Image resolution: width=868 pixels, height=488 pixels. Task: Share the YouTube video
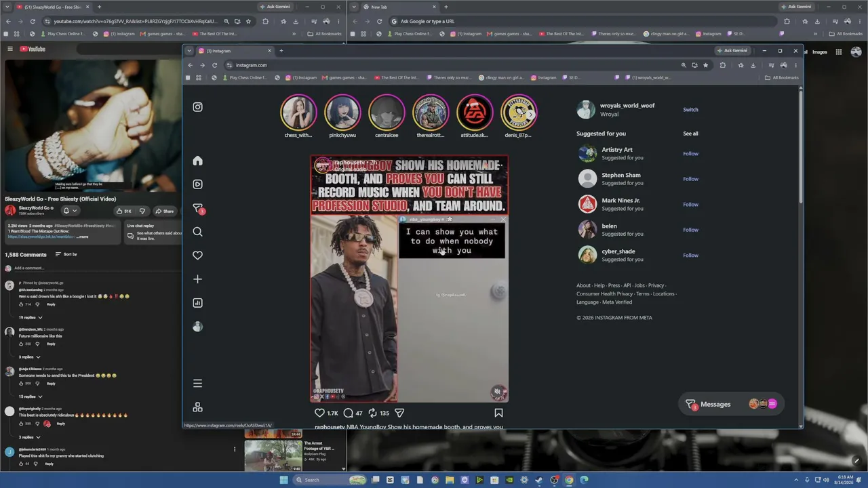pos(165,211)
